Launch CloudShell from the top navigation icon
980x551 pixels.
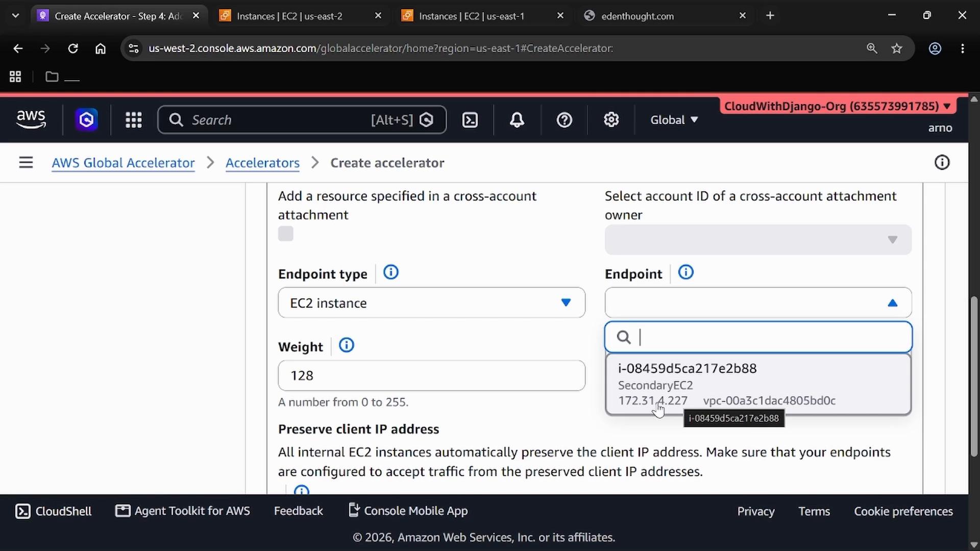(470, 120)
